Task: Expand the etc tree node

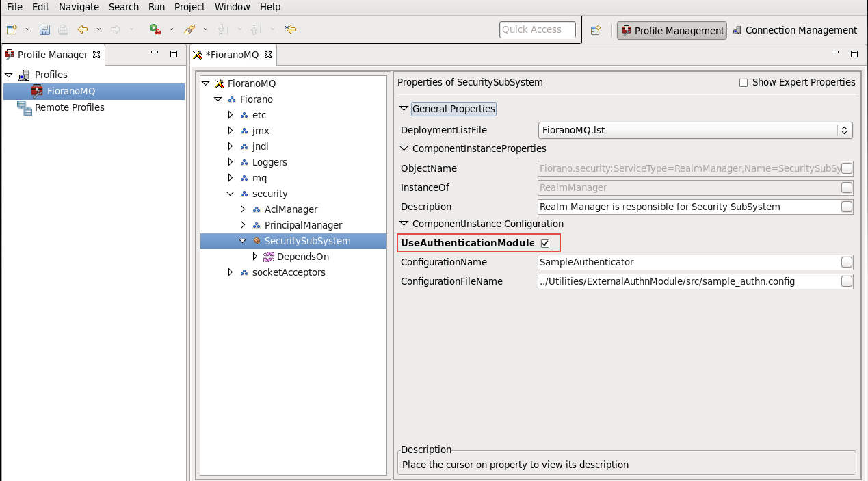Action: [231, 115]
